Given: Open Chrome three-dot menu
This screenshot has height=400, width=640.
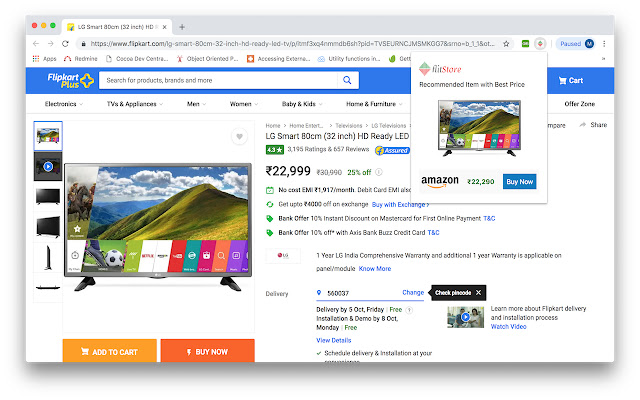Looking at the screenshot, I should coord(604,44).
